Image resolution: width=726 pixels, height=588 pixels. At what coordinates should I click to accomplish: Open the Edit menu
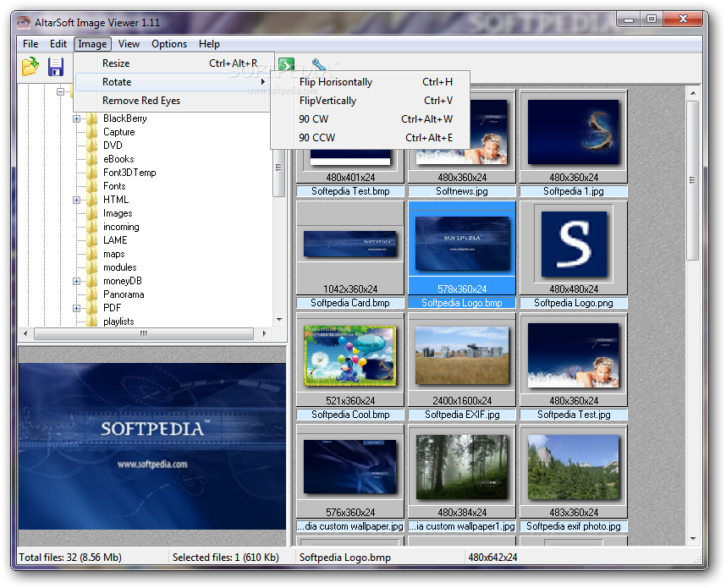(58, 44)
